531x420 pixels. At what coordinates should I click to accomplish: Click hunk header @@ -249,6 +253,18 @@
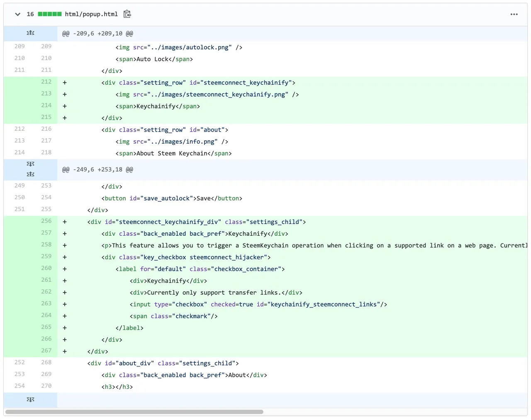[97, 169]
